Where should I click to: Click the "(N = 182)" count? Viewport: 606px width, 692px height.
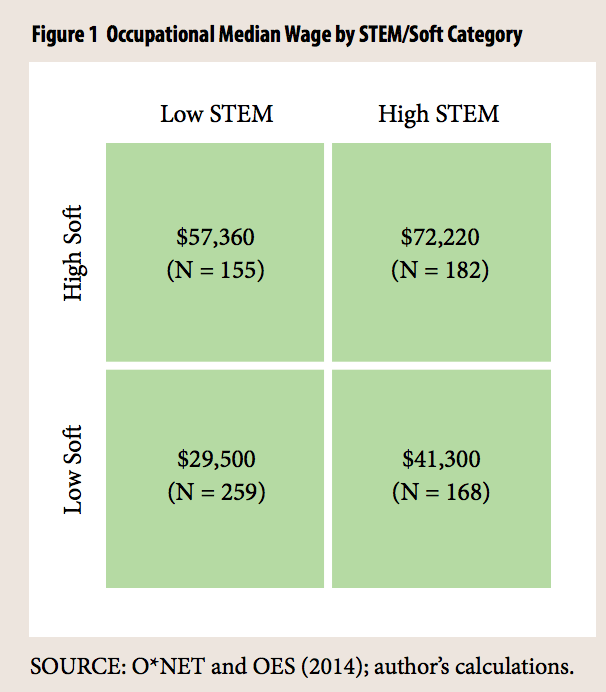(x=440, y=268)
